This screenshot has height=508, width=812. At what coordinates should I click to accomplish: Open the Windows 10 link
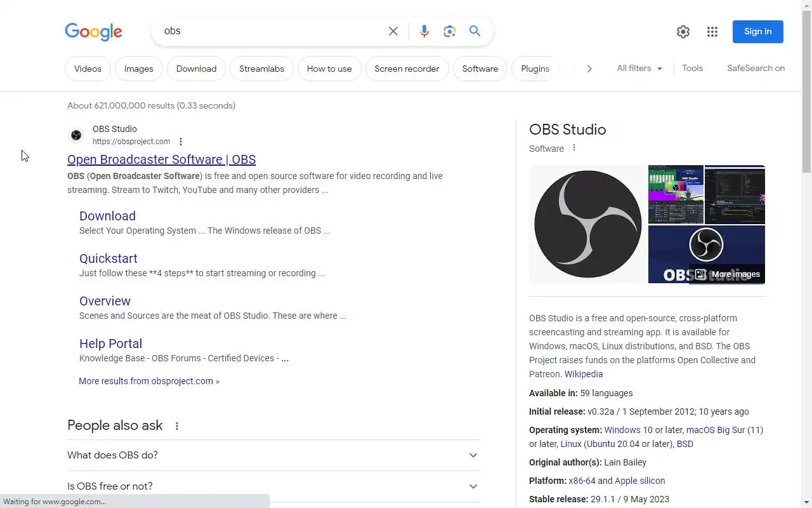[x=628, y=430]
